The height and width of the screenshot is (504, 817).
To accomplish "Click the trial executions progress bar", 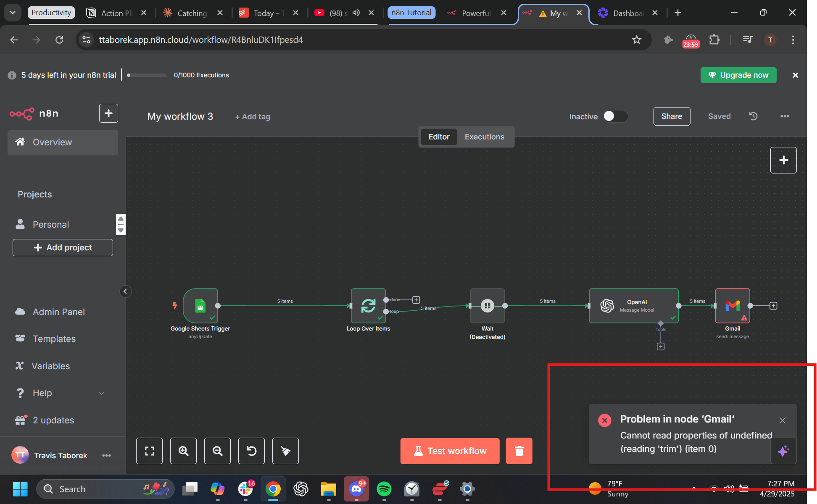I will [x=146, y=75].
